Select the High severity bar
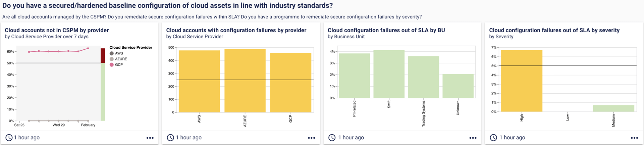 pos(521,81)
